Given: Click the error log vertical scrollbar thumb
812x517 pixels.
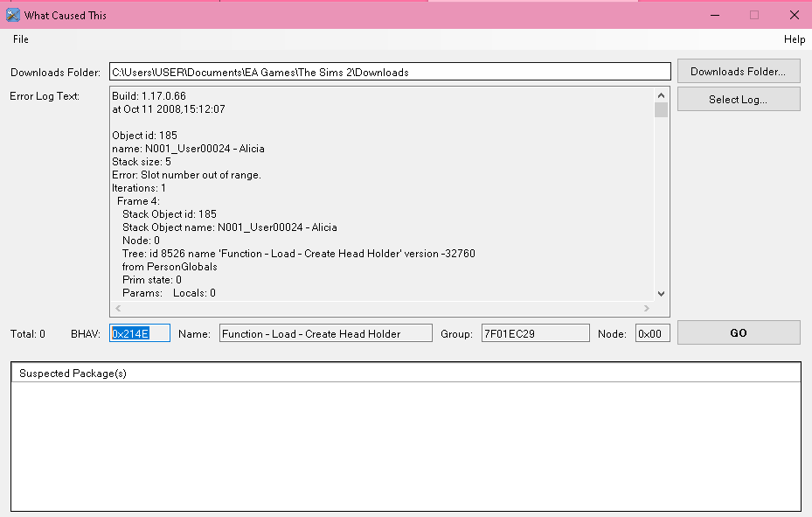Looking at the screenshot, I should (661, 110).
